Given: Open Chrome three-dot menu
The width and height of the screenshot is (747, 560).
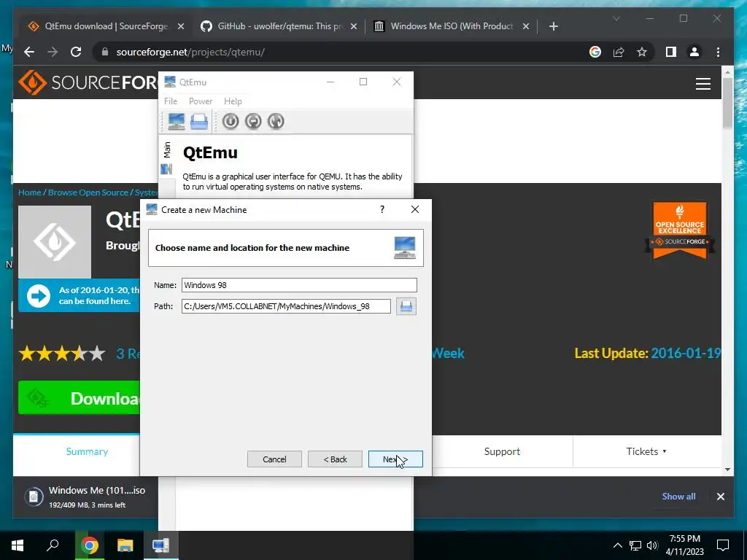Looking at the screenshot, I should click(718, 52).
